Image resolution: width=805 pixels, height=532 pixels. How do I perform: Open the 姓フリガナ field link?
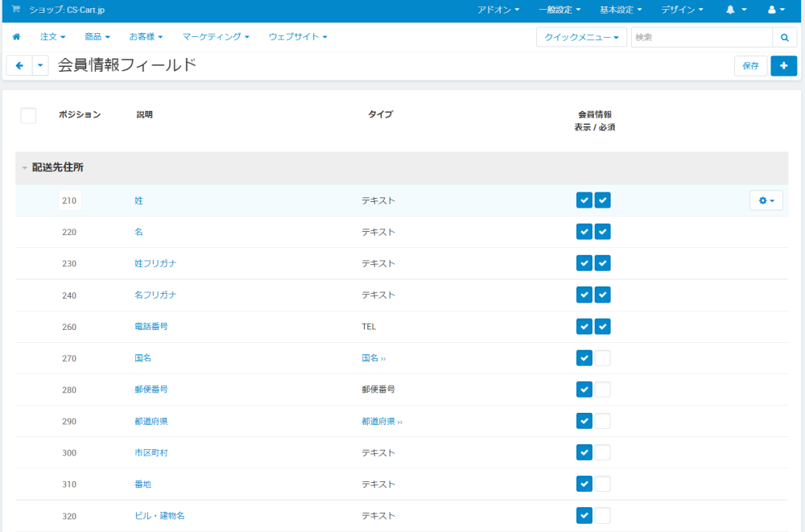pos(155,263)
